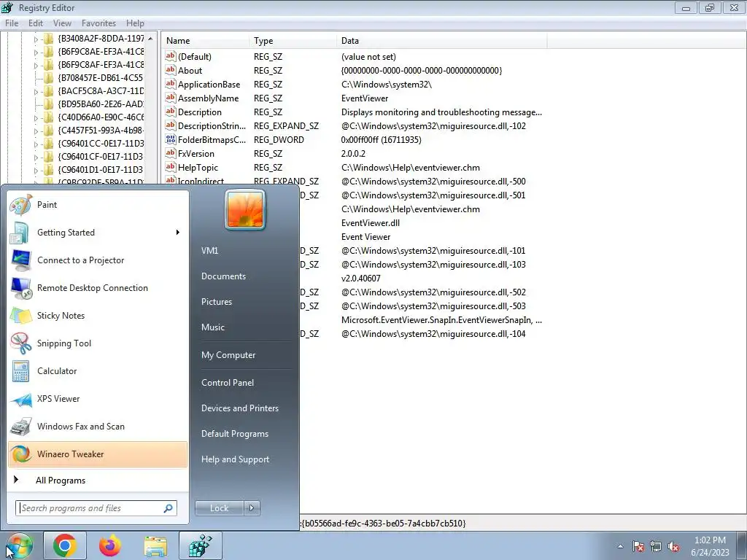
Task: Sort by the Name column header
Action: click(x=205, y=41)
